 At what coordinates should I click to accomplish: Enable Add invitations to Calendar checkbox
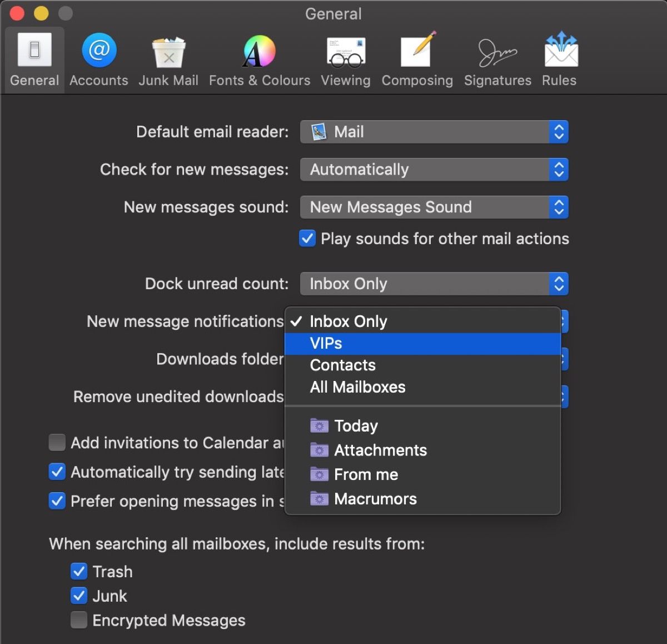pyautogui.click(x=57, y=443)
